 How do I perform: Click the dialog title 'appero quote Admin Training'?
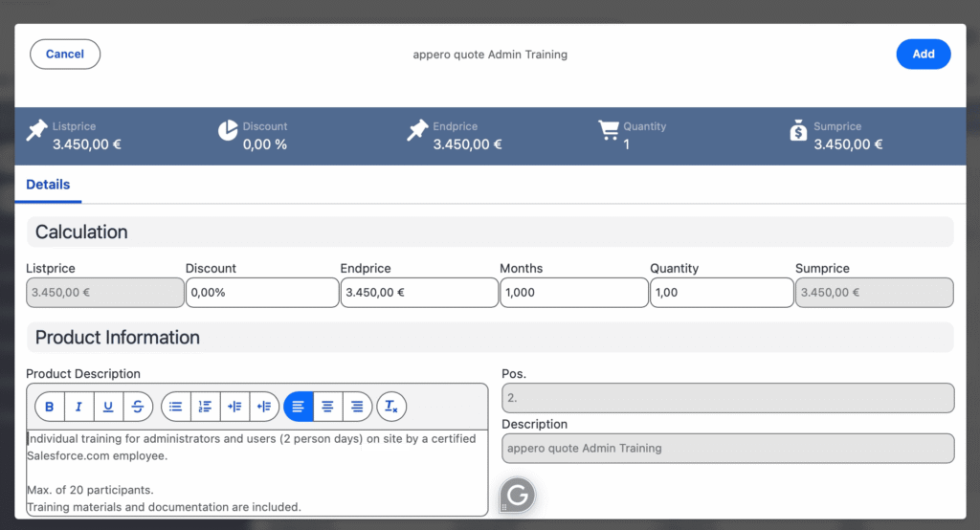click(490, 55)
